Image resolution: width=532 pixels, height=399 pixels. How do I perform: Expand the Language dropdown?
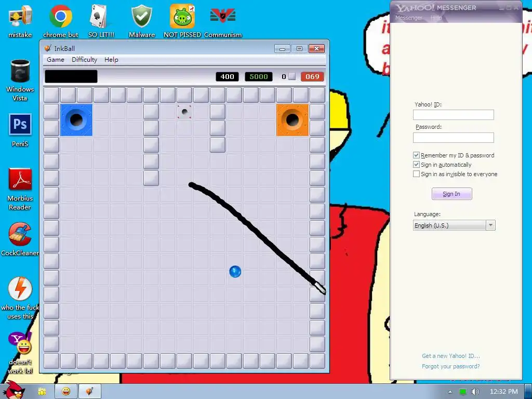(490, 225)
